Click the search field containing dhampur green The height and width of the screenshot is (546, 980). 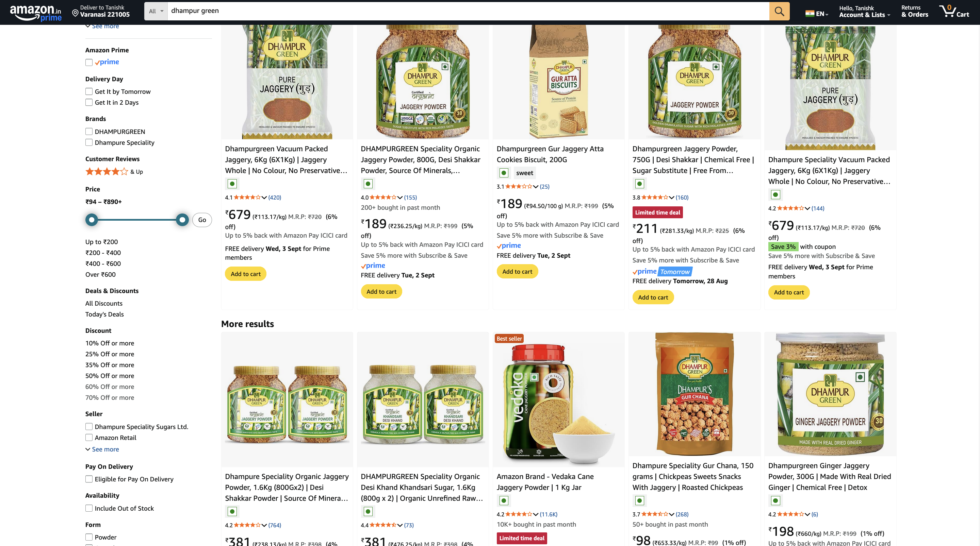tap(468, 11)
